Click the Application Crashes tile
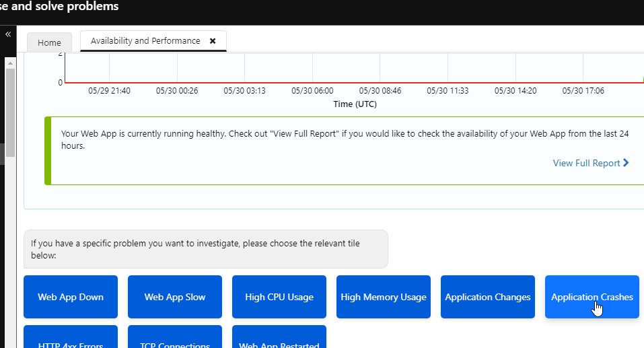This screenshot has width=644, height=348. 592,297
